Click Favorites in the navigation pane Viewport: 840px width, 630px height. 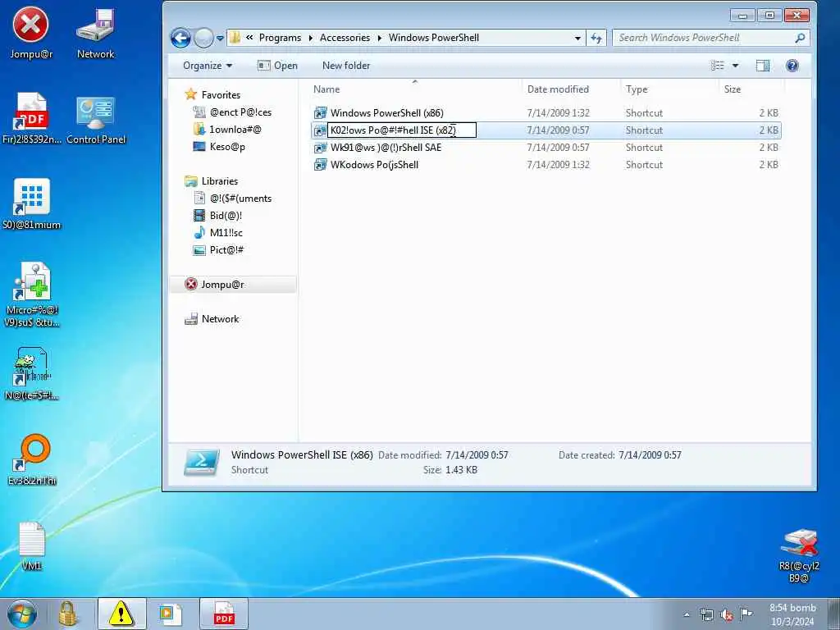point(221,95)
